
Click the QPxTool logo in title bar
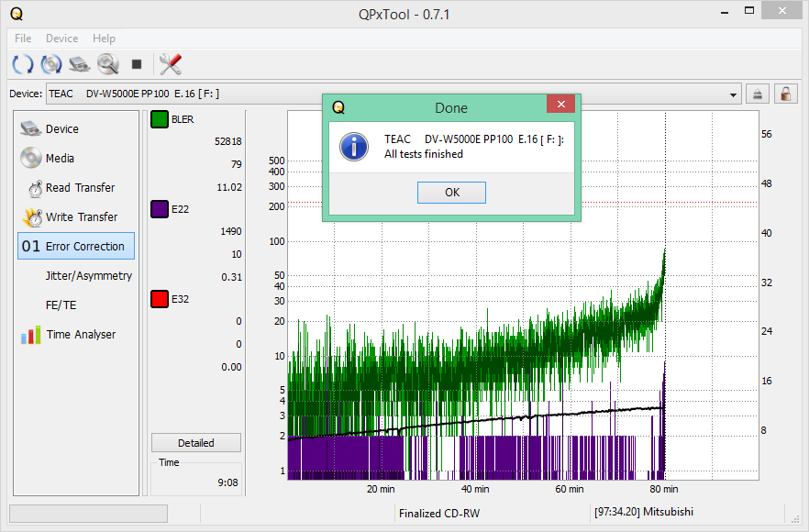point(17,14)
